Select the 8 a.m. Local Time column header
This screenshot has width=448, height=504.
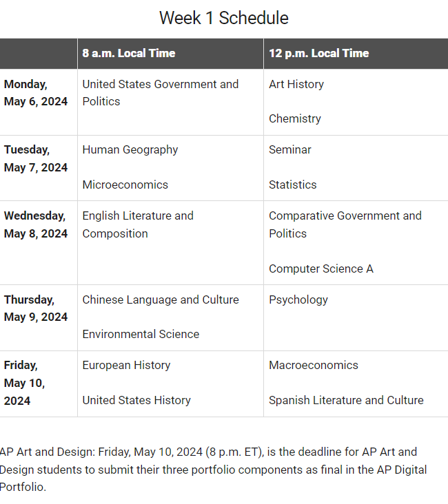(129, 53)
